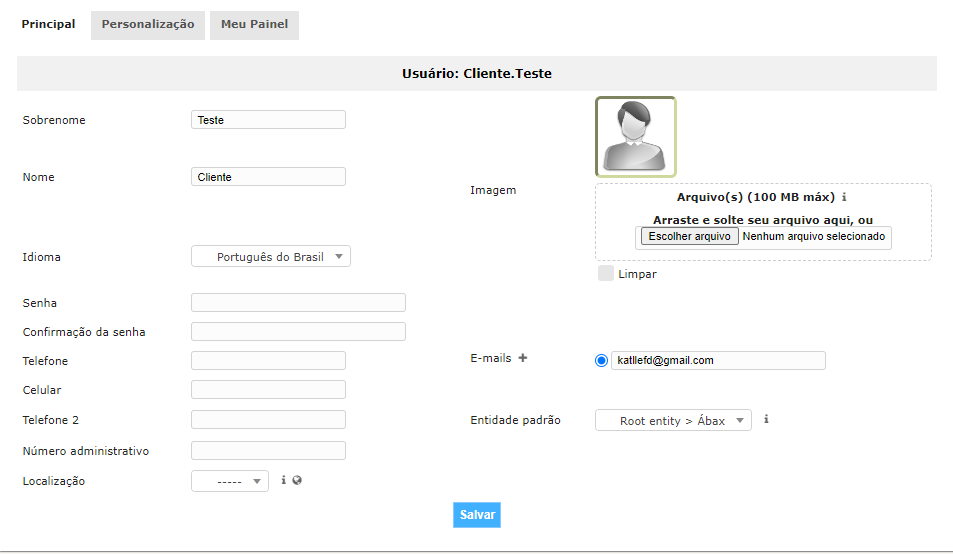This screenshot has width=953, height=554.
Task: Add another e-mail with the plus icon
Action: 522,358
